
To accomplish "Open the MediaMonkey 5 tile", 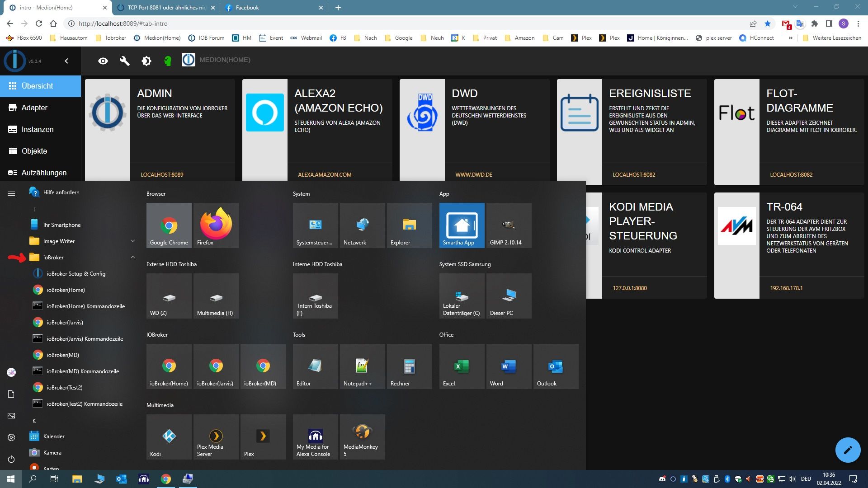I will pos(362,436).
